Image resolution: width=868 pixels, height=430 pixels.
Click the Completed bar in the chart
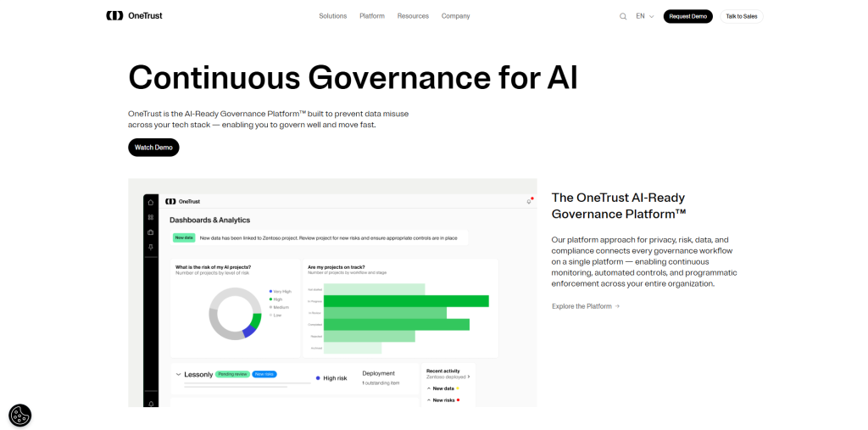pos(397,325)
